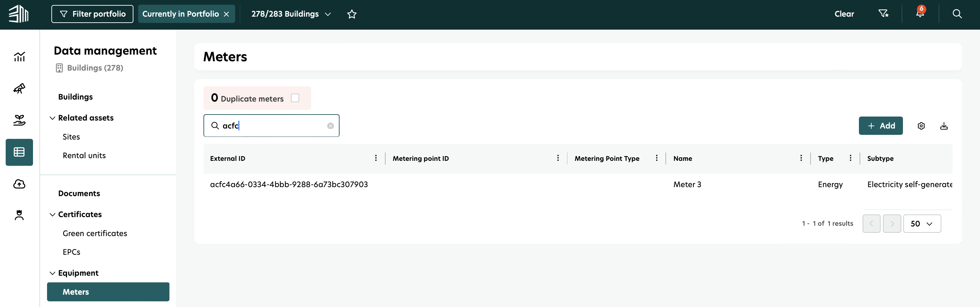The height and width of the screenshot is (307, 980).
Task: Open notifications bell showing 6 alerts
Action: [920, 14]
